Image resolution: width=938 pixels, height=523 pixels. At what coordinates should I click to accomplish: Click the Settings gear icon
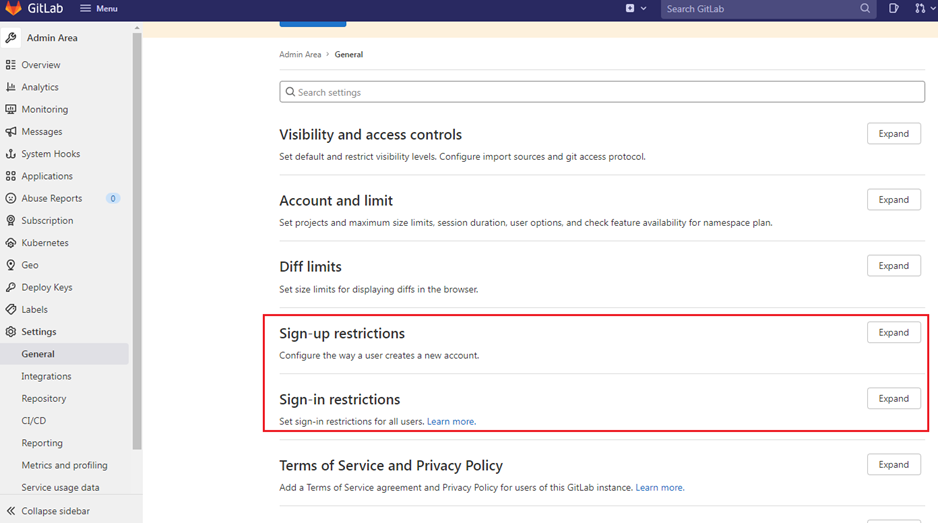(11, 332)
